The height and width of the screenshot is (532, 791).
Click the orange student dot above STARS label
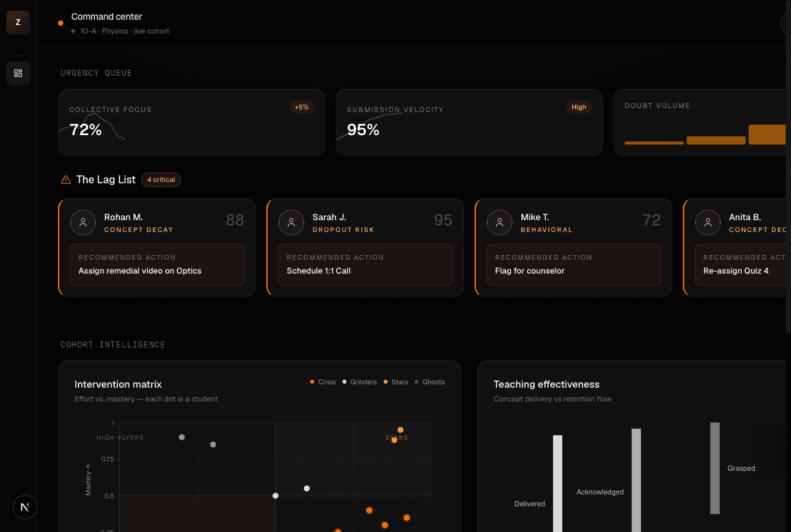pos(400,430)
